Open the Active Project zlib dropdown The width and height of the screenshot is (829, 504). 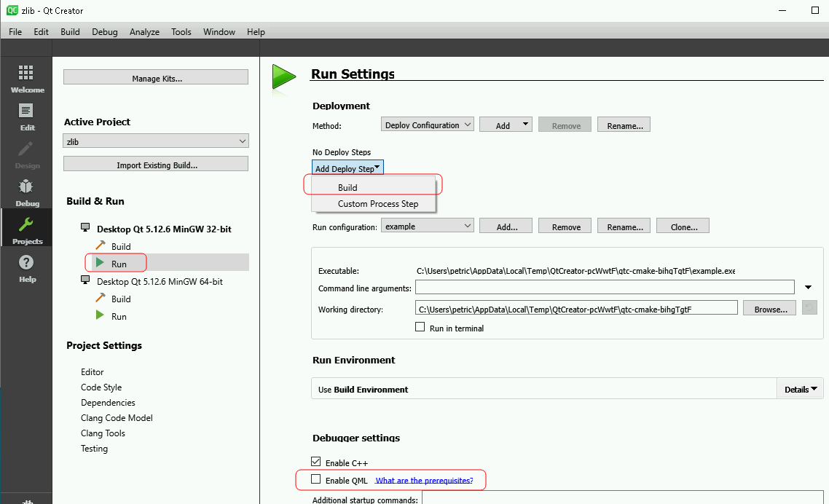[x=156, y=141]
